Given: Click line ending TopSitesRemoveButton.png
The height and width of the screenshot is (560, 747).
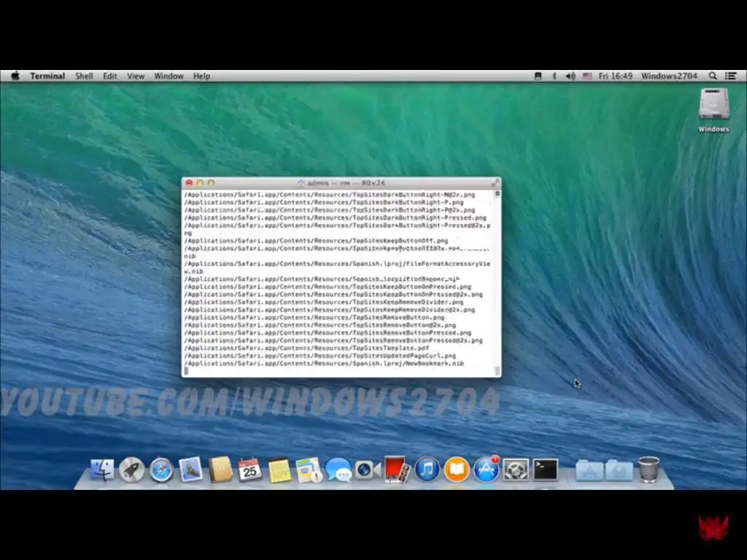Looking at the screenshot, I should (314, 317).
